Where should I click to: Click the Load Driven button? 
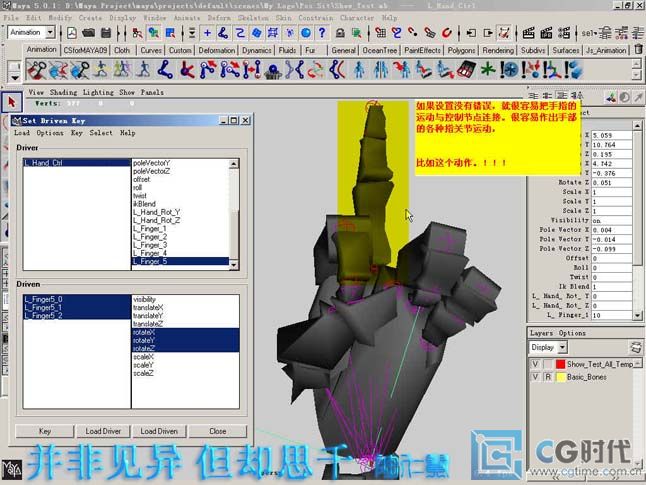159,431
